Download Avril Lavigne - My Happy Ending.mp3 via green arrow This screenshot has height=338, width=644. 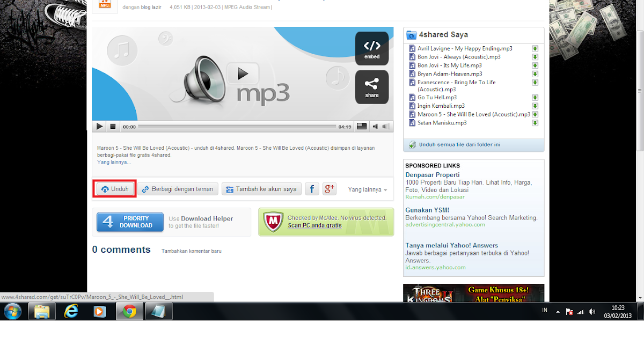(x=535, y=48)
